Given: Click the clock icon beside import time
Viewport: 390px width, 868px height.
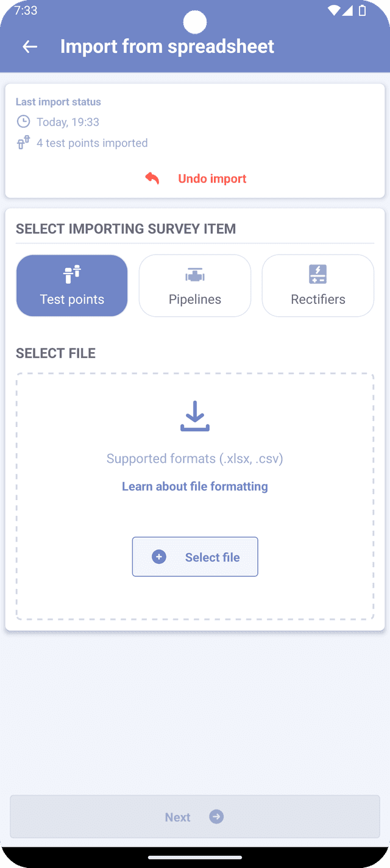Looking at the screenshot, I should (x=23, y=122).
